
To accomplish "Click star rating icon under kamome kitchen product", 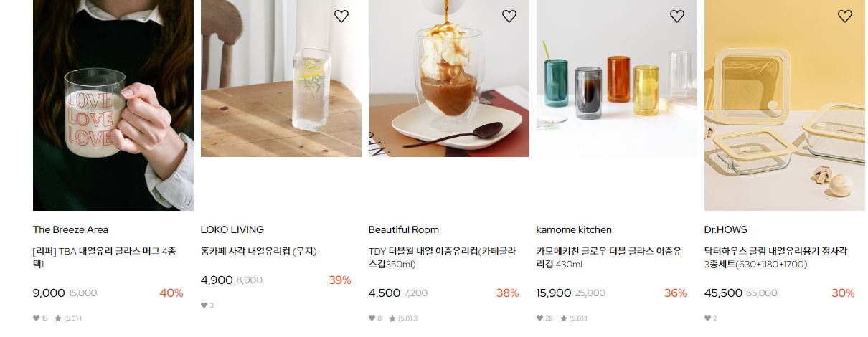I will [x=564, y=318].
